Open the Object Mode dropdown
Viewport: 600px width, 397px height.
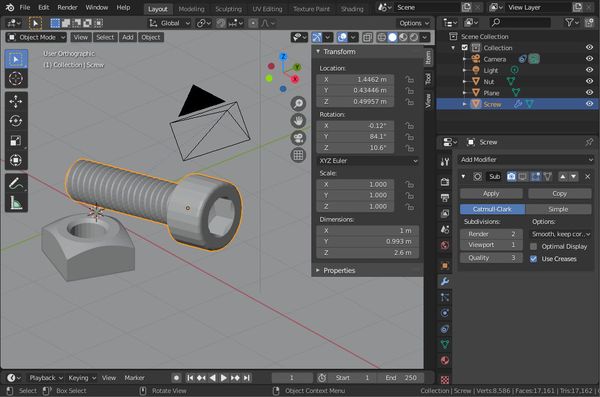37,37
